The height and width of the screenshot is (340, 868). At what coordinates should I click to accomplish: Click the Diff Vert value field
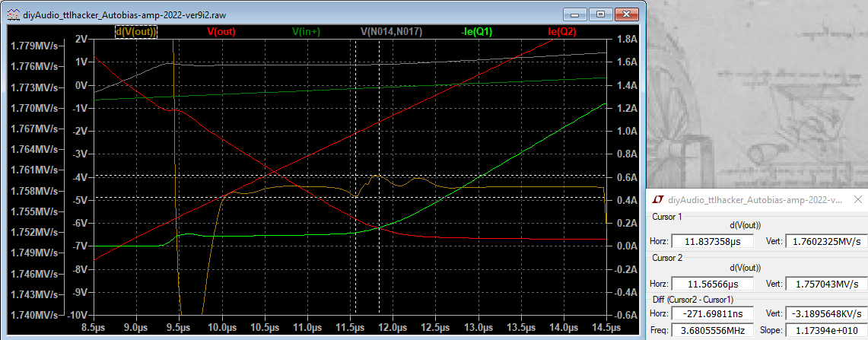click(826, 315)
